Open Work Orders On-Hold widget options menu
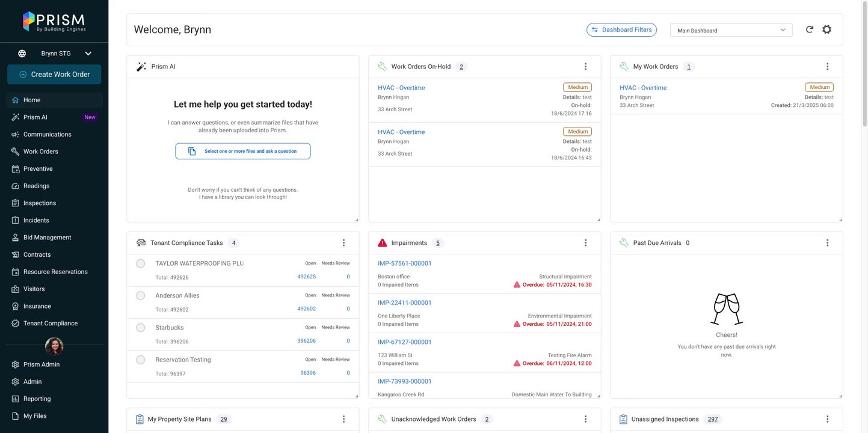868x433 pixels. [x=585, y=67]
